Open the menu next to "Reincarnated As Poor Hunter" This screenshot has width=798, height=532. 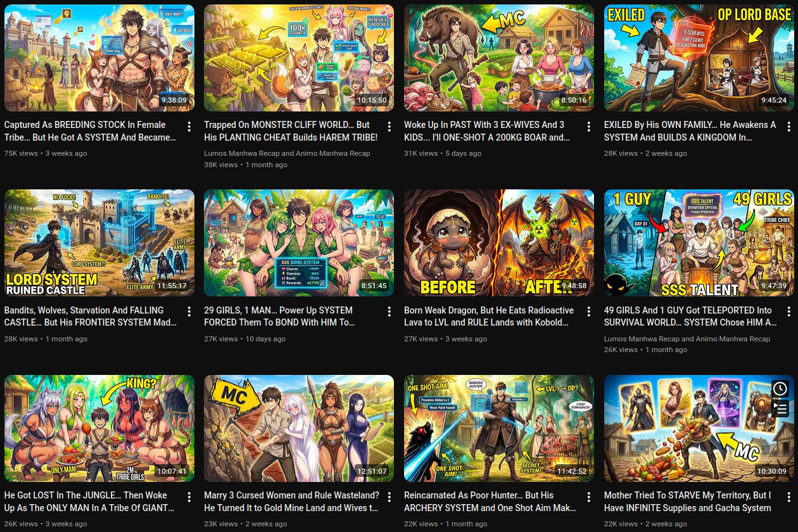click(x=589, y=497)
